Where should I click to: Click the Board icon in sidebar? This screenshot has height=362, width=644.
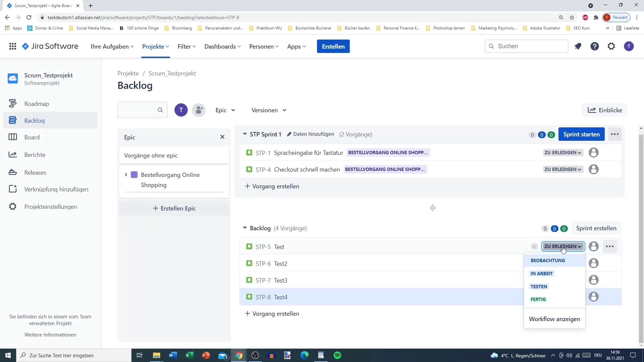12,137
